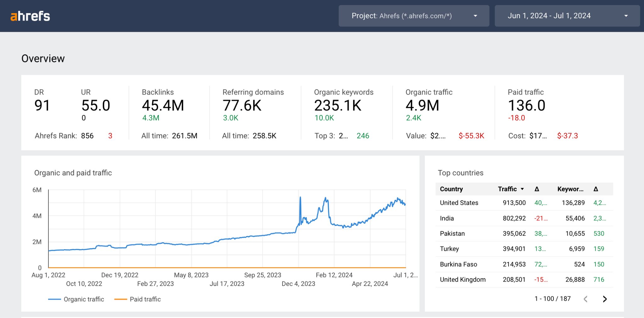Expand the date range dropdown caret
Viewport: 644px width, 318px height.
[x=627, y=15]
